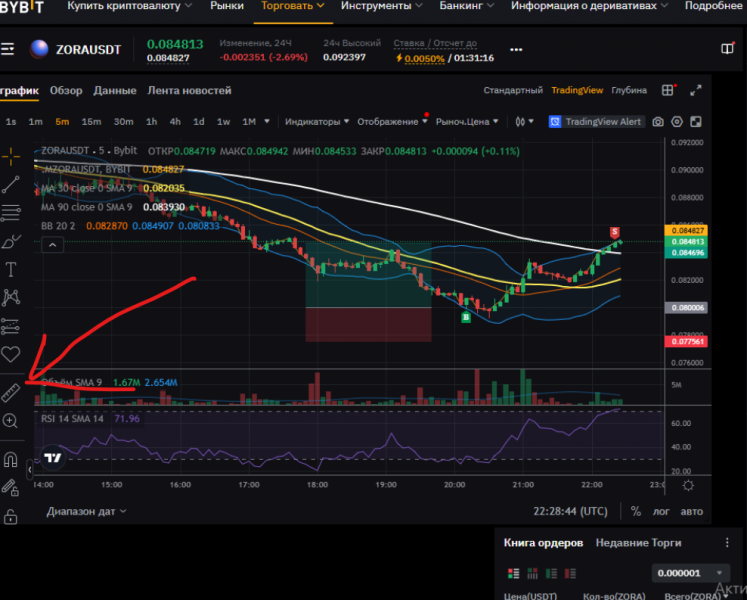Open the Рынки menu item
Viewport: 747px width, 600px height.
227,6
